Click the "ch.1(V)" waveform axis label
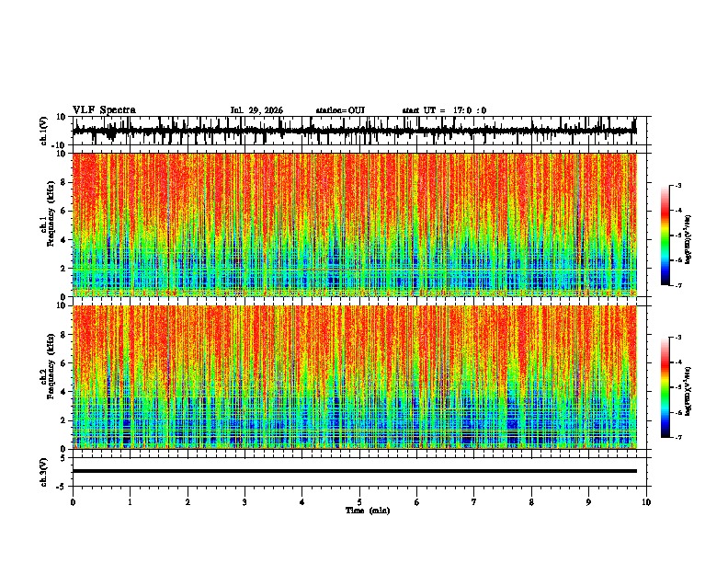 (x=44, y=131)
